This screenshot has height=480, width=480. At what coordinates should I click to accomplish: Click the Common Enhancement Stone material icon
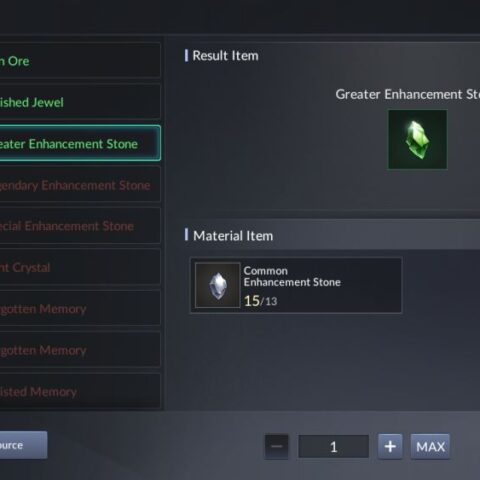click(x=217, y=285)
